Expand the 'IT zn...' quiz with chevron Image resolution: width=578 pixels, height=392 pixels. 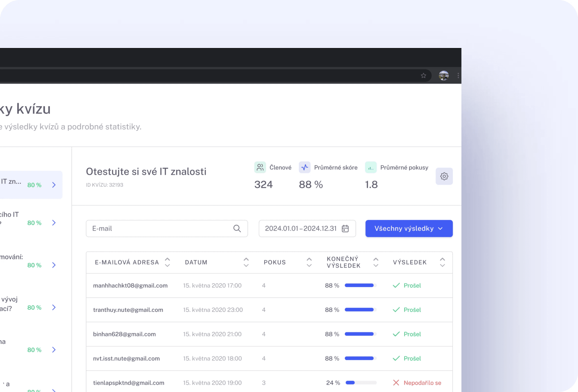coord(54,185)
